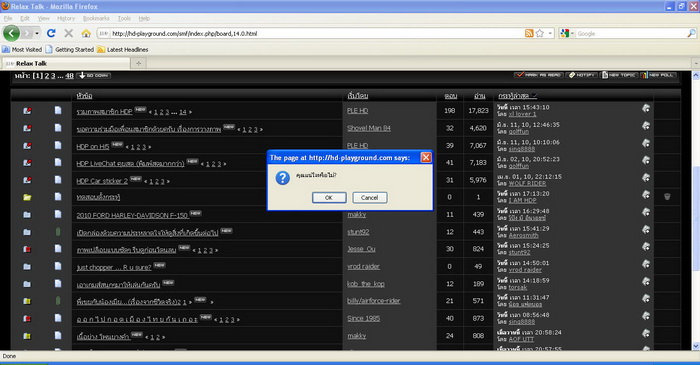Open the Help menu
700x365 pixels.
(144, 18)
